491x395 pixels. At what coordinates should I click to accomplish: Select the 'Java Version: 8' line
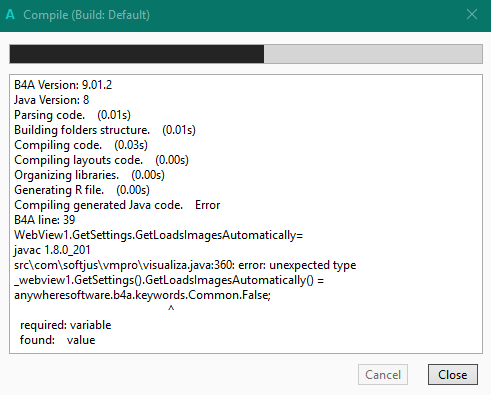coord(52,100)
